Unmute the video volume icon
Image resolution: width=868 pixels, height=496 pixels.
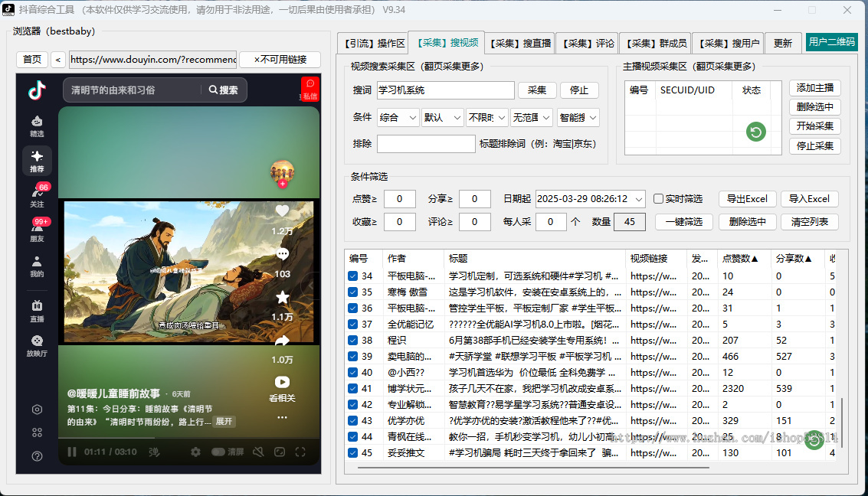point(258,452)
